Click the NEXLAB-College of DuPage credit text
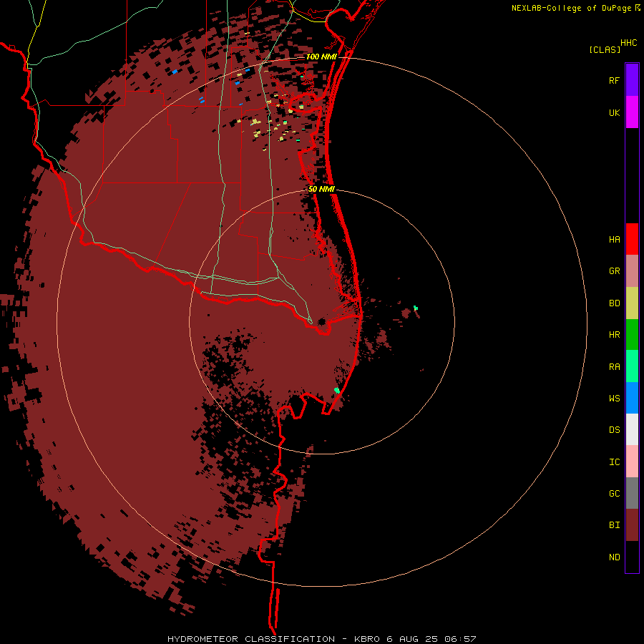 [572, 8]
